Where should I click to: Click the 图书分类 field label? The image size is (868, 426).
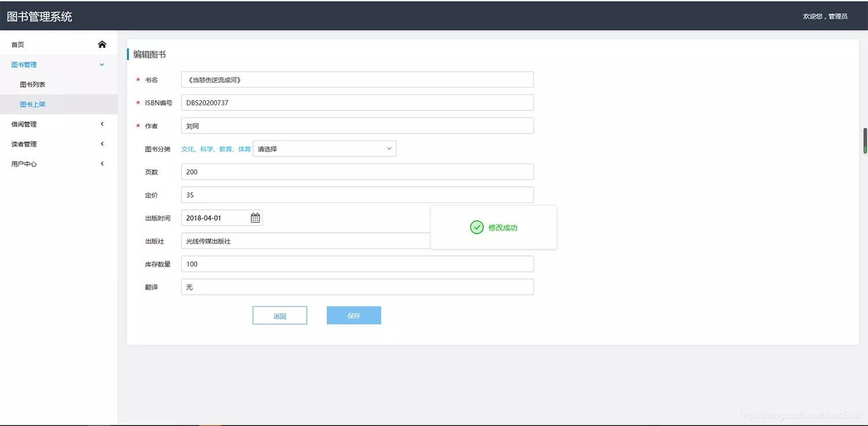point(157,149)
